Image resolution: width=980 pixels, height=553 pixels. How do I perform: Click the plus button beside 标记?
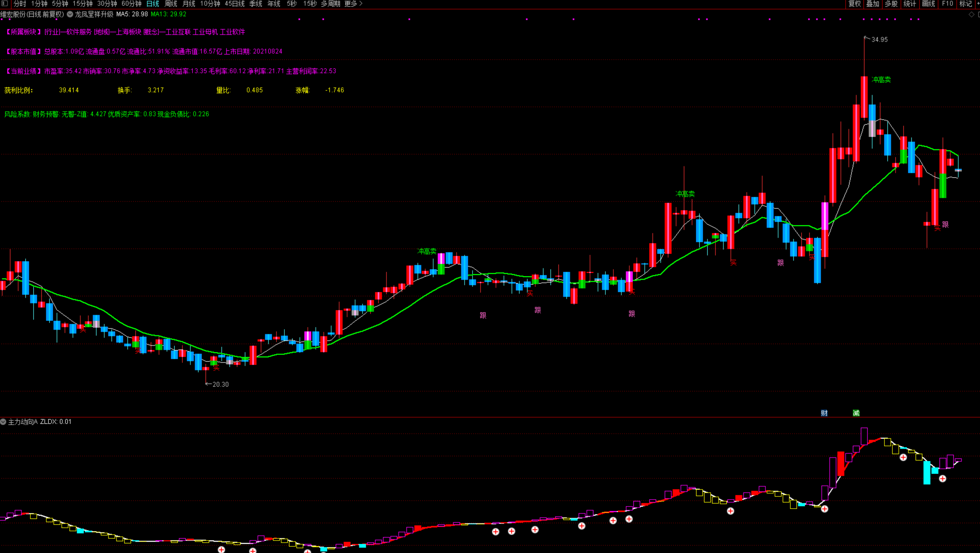978,4
